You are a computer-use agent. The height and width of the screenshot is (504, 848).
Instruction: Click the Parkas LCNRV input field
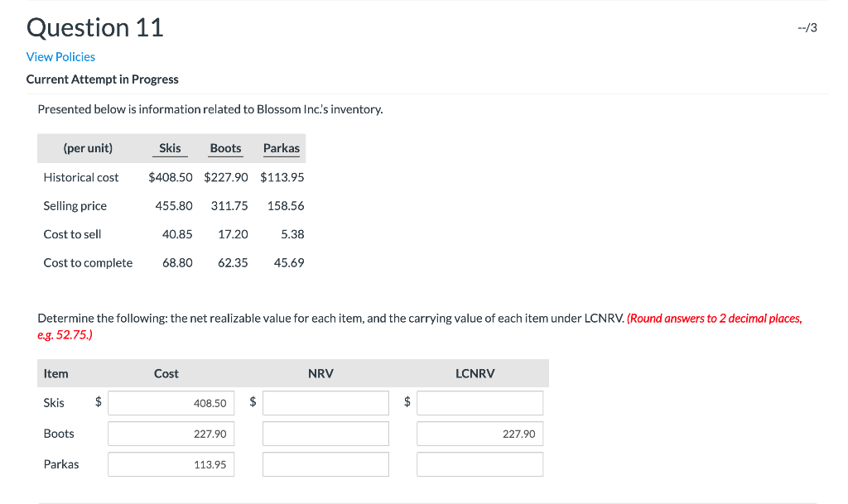(479, 463)
